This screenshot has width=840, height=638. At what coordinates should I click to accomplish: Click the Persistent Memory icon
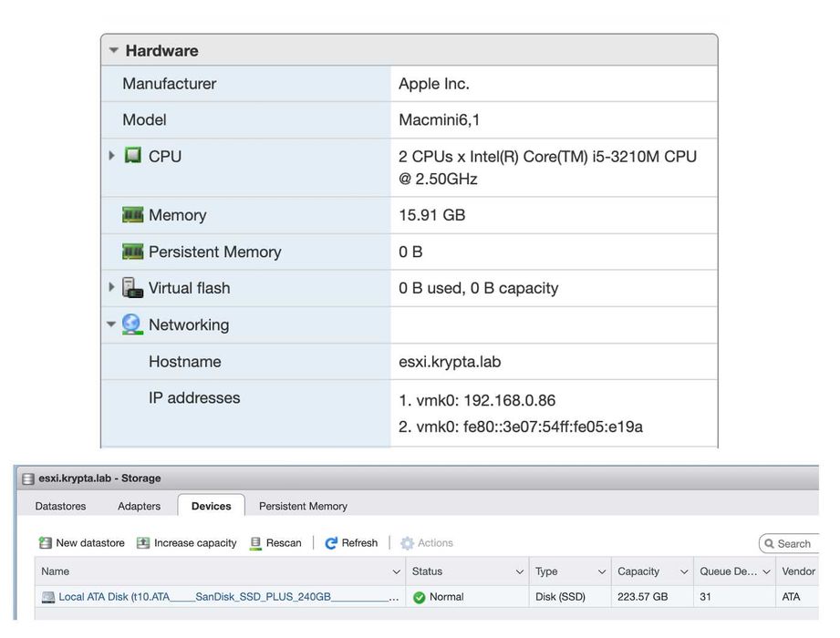coord(133,251)
